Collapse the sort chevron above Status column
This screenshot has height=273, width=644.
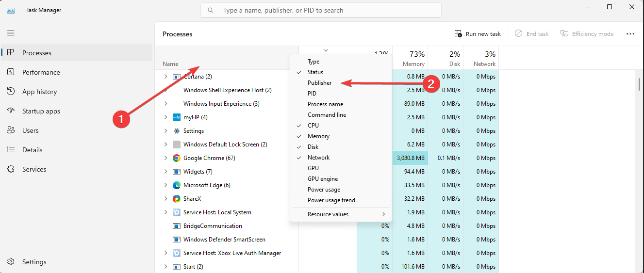click(x=326, y=50)
